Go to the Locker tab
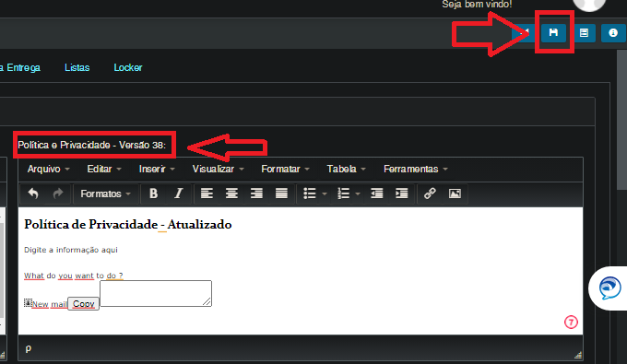627x364 pixels. [x=128, y=67]
